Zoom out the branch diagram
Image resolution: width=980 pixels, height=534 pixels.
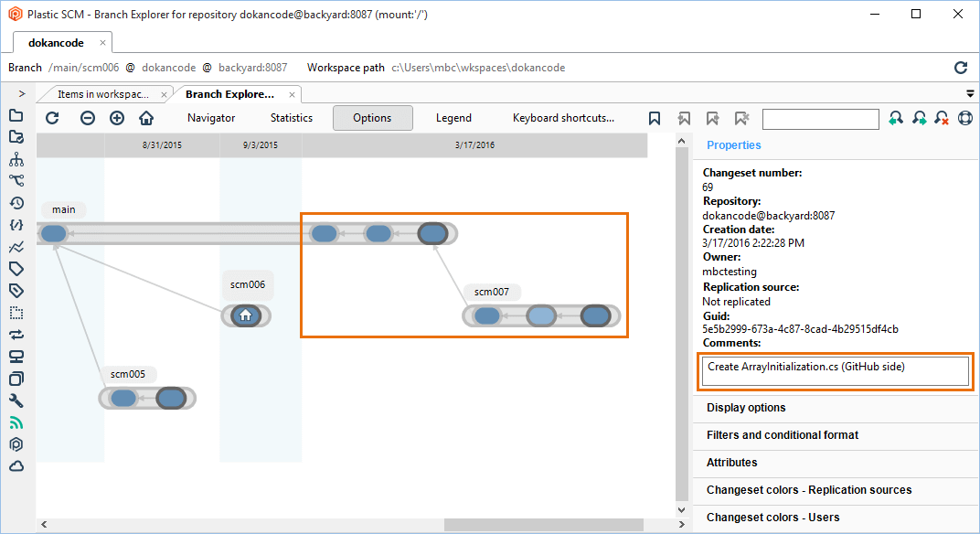[x=87, y=118]
